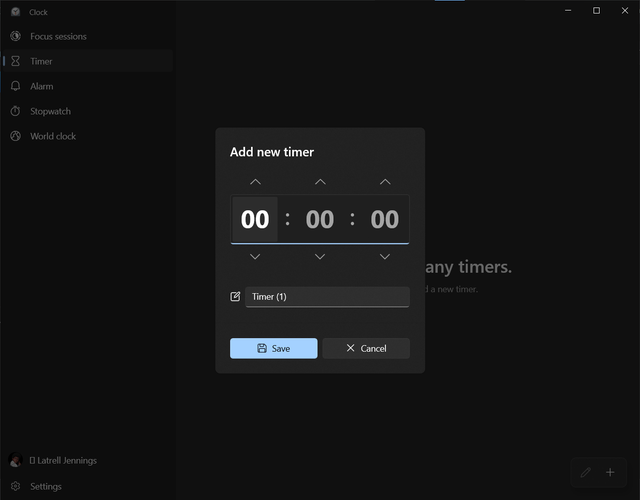Increase the hours value with up chevron
Image resolution: width=640 pixels, height=500 pixels.
tap(255, 182)
